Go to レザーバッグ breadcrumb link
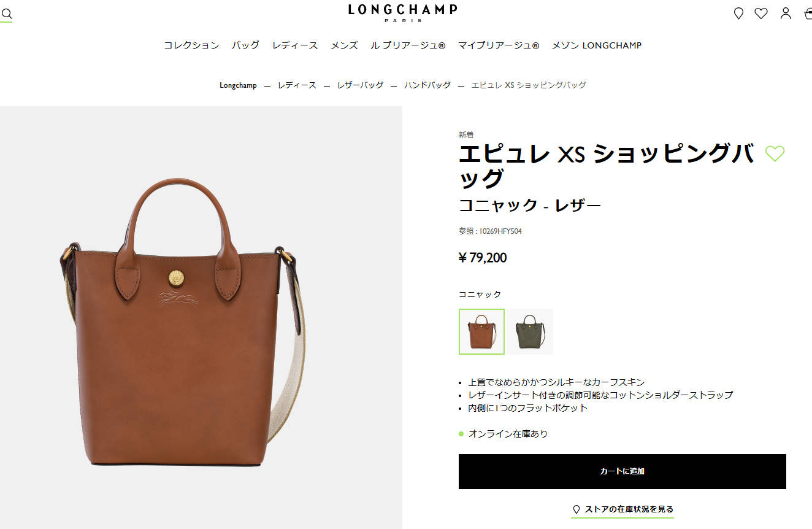This screenshot has height=529, width=812. (360, 85)
